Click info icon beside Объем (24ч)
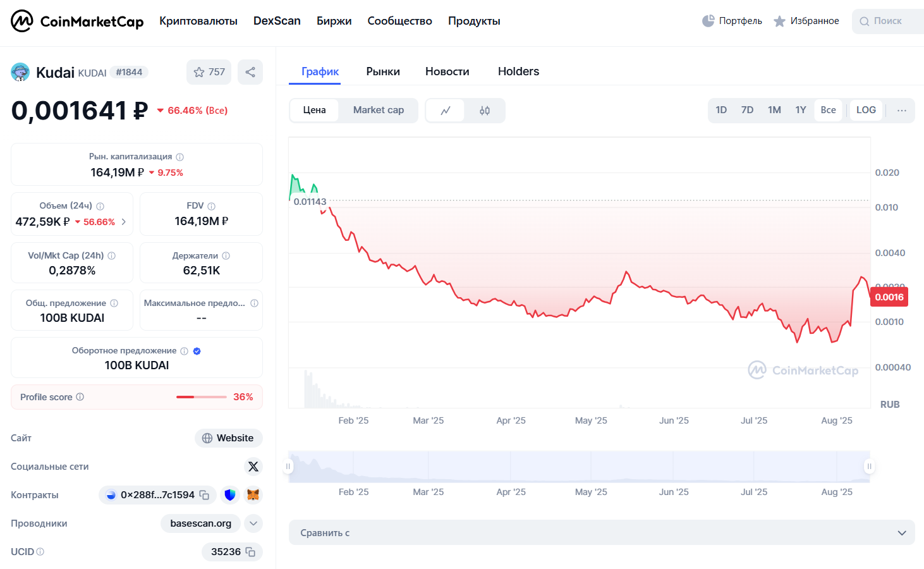 click(100, 206)
